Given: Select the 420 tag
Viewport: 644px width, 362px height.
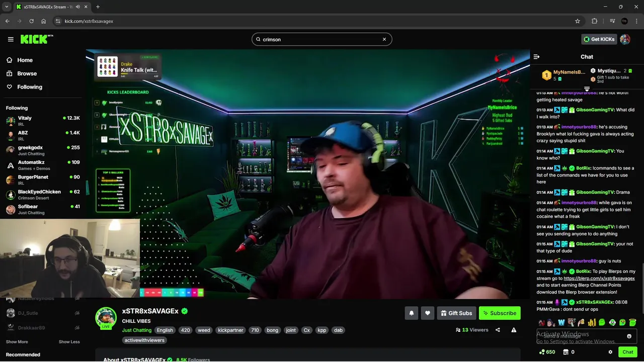Looking at the screenshot, I should (185, 330).
